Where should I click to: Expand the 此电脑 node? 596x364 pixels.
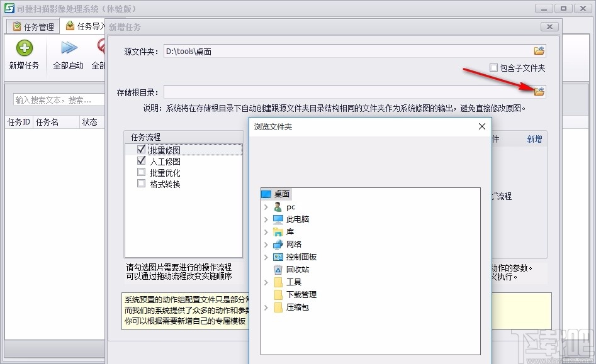coord(266,219)
